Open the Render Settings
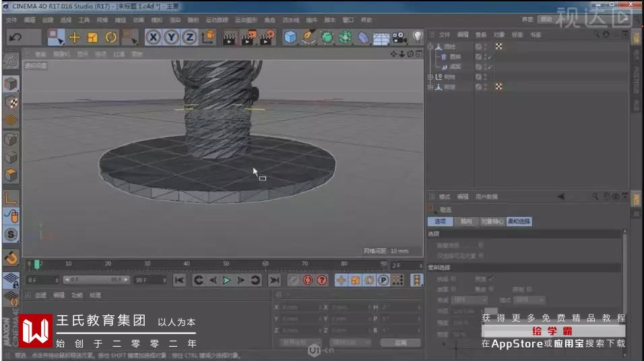The image size is (644, 361). point(267,37)
